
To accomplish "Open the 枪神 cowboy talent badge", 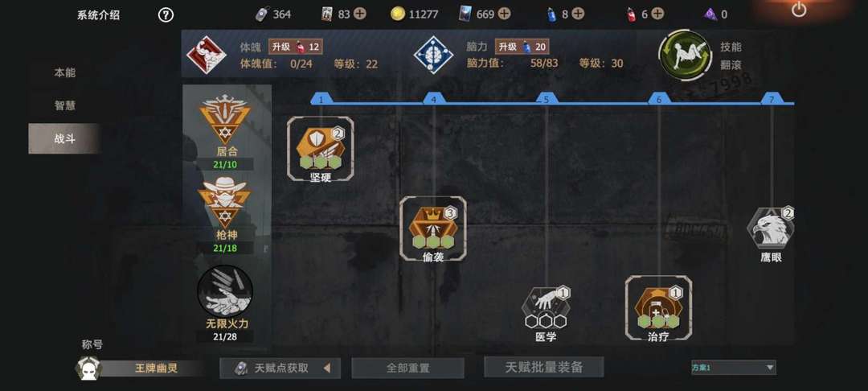I will tap(225, 202).
